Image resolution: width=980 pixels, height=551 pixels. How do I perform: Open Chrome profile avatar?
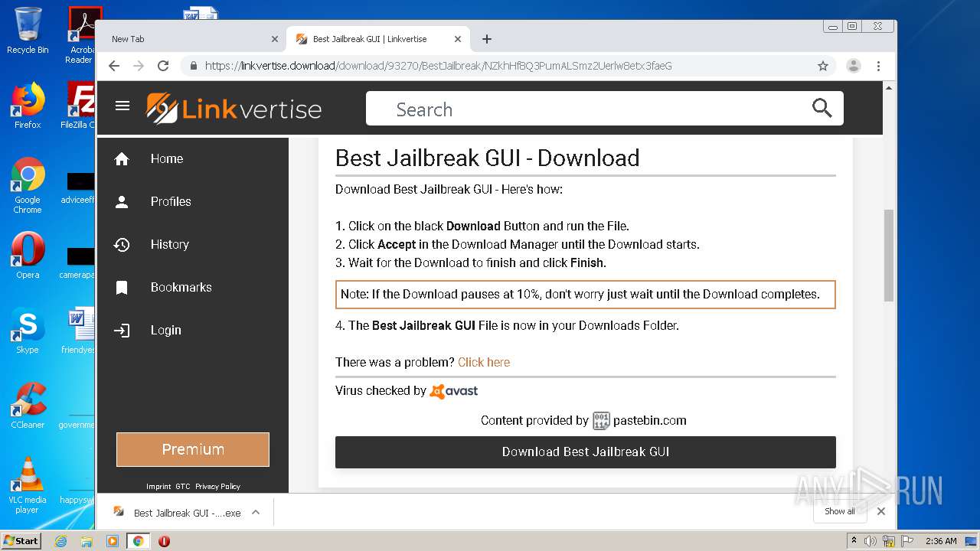coord(854,66)
